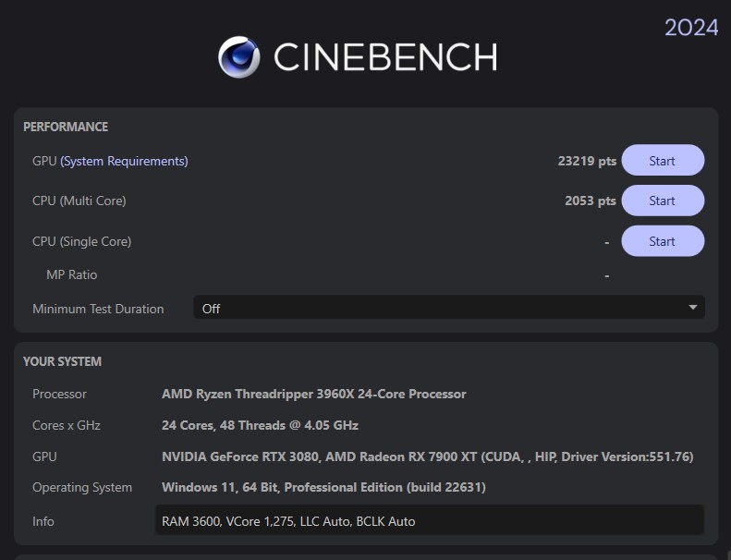
Task: Select the YOUR SYSTEM section header
Action: (x=63, y=361)
